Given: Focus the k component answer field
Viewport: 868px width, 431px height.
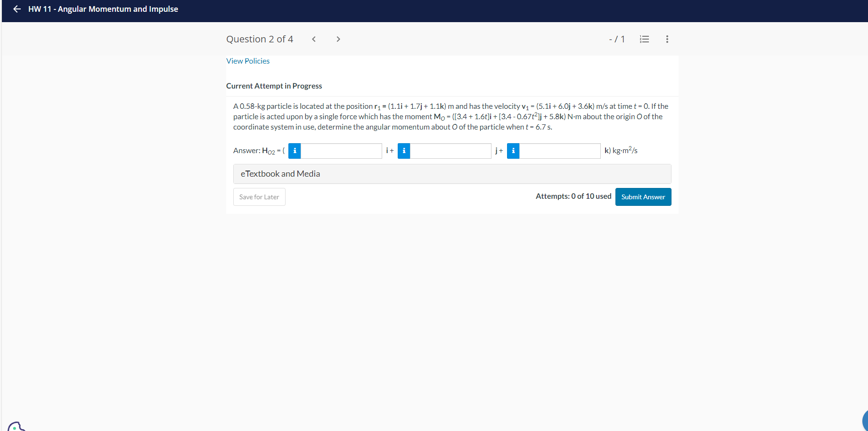Looking at the screenshot, I should point(560,151).
